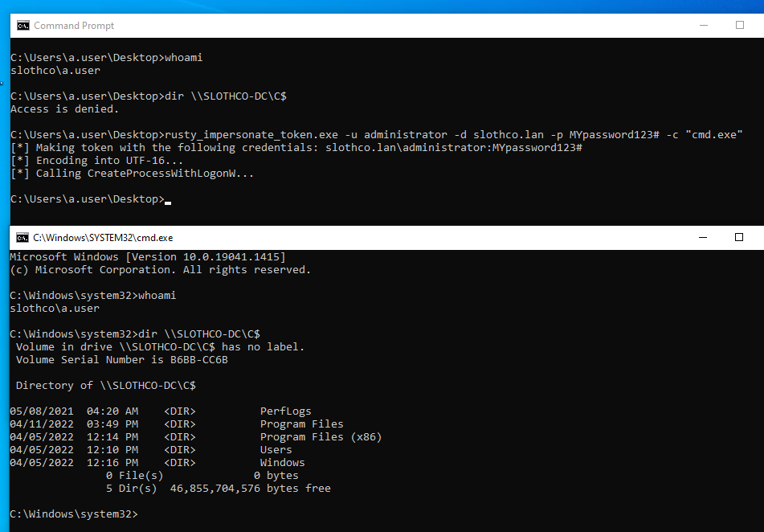
Task: Click the Program Files (x86) directory entry
Action: click(321, 437)
